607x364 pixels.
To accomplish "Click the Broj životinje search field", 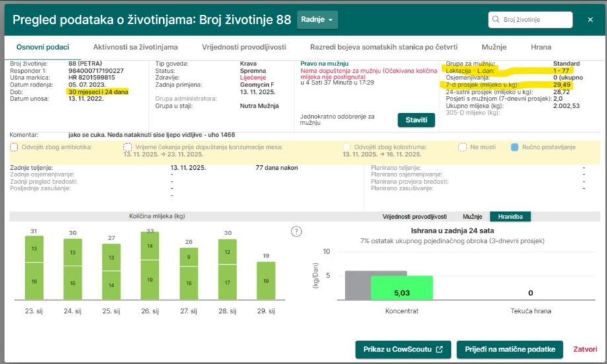I will (x=535, y=20).
